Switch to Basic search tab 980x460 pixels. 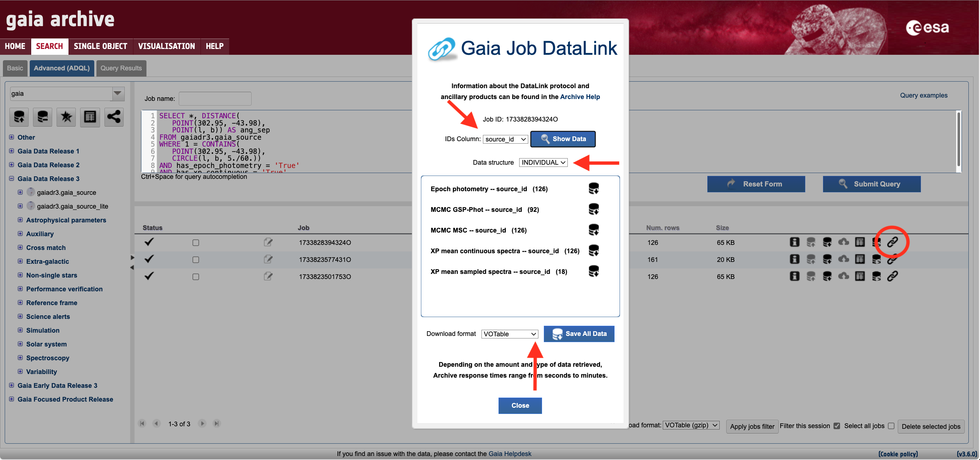pos(15,68)
